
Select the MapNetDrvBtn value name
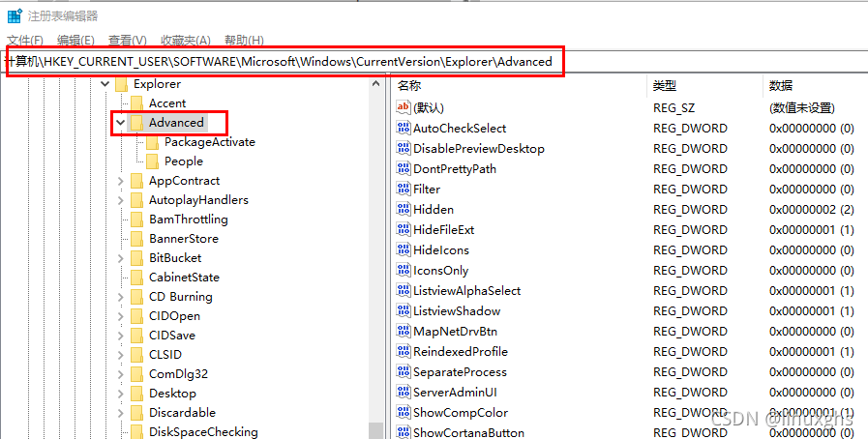tap(455, 332)
